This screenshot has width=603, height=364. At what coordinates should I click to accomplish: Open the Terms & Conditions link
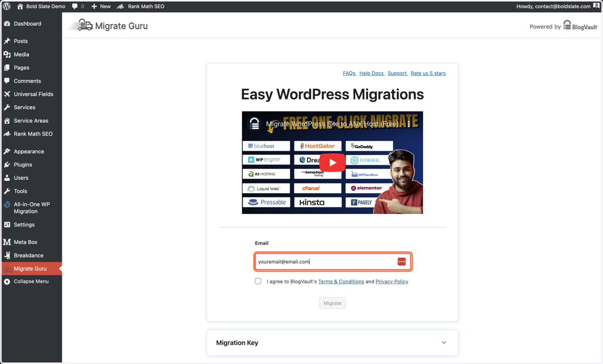(x=341, y=282)
